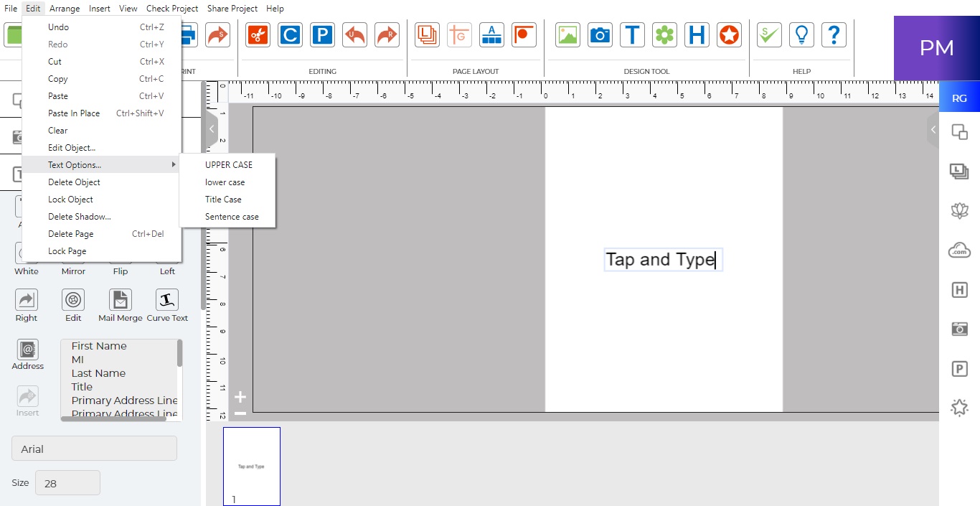Open the Curve Text tool
This screenshot has height=506, width=980.
[167, 299]
